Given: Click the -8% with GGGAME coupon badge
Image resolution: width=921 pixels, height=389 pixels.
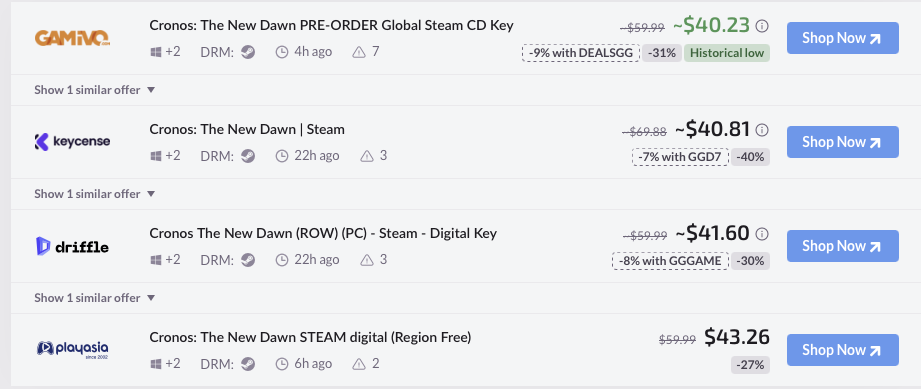Looking at the screenshot, I should tap(670, 261).
